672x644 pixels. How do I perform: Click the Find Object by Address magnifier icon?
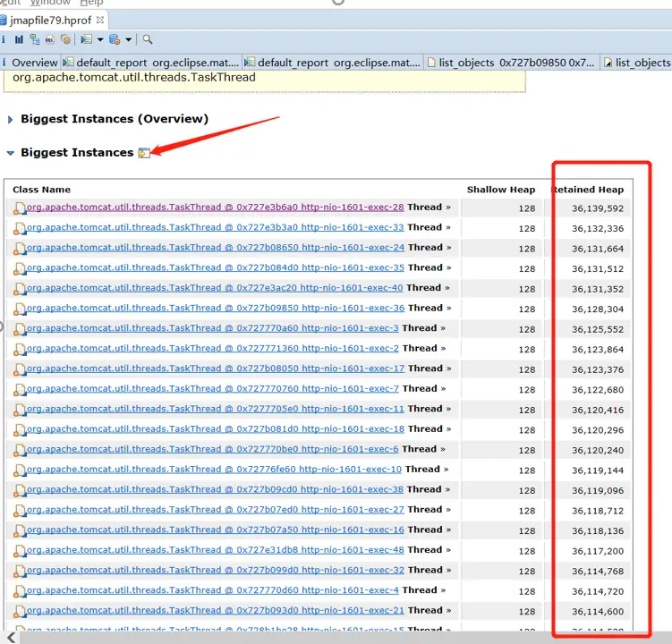point(148,40)
